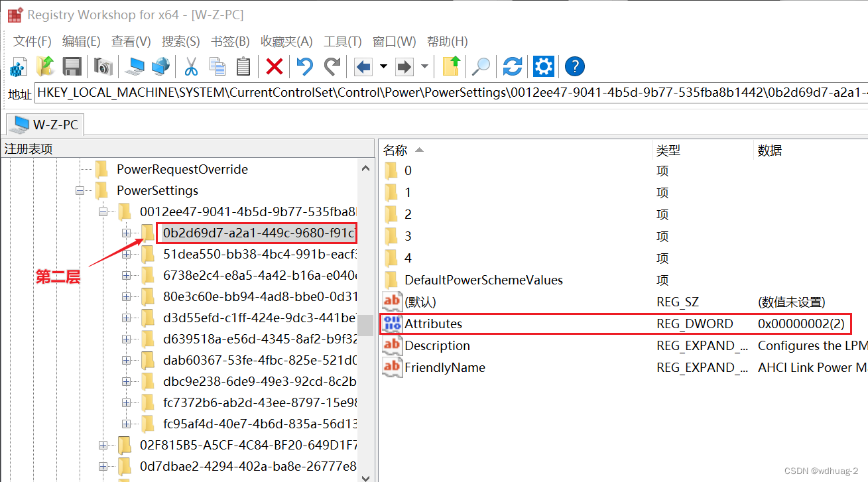Image resolution: width=868 pixels, height=482 pixels.
Task: Click the open/load hive folder icon
Action: click(x=45, y=66)
